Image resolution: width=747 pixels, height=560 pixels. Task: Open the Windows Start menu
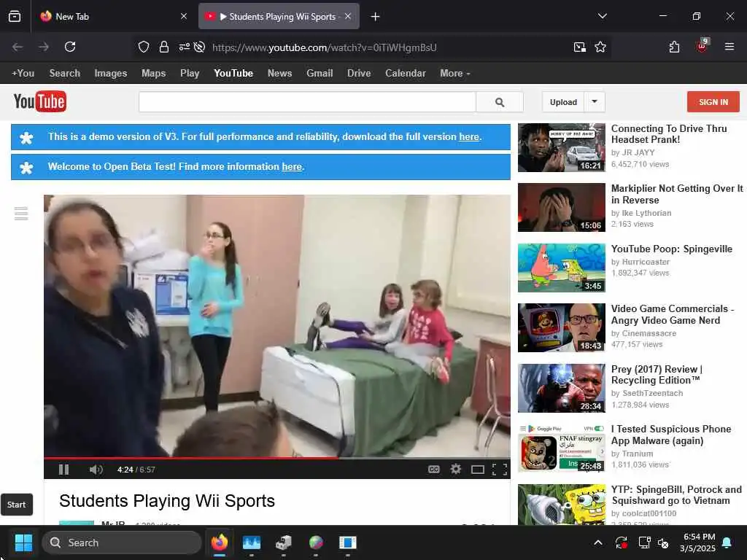23,542
